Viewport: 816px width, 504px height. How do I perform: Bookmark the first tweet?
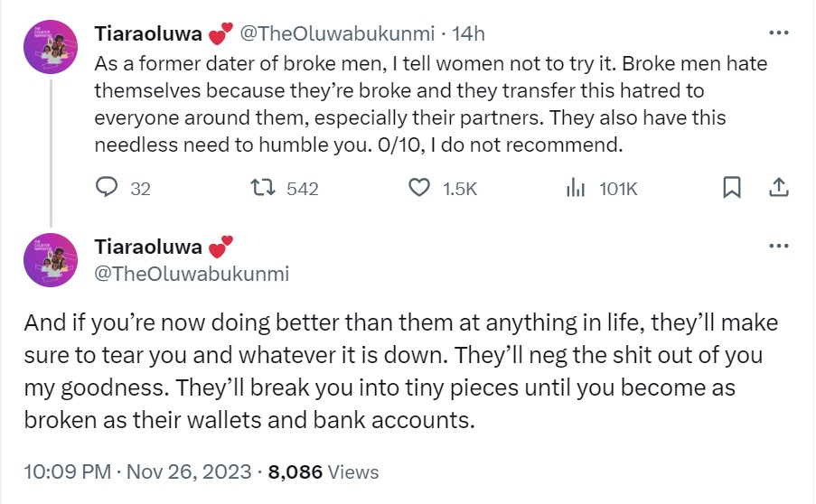coord(733,188)
